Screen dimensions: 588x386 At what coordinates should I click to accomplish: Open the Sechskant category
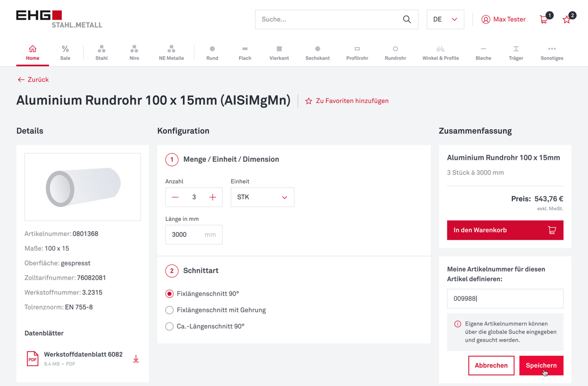click(x=317, y=53)
